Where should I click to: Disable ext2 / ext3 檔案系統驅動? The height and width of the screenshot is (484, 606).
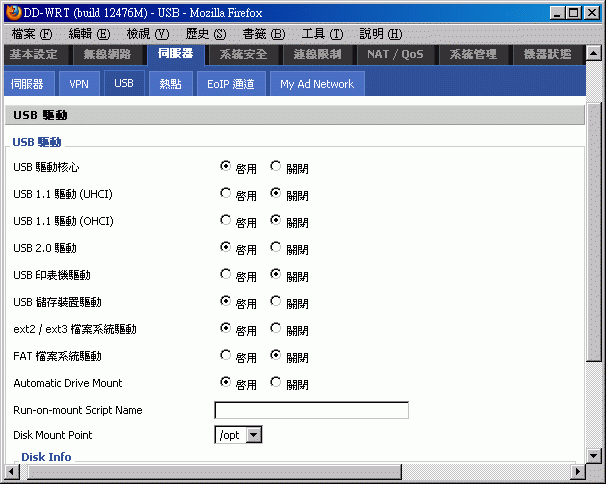[276, 329]
